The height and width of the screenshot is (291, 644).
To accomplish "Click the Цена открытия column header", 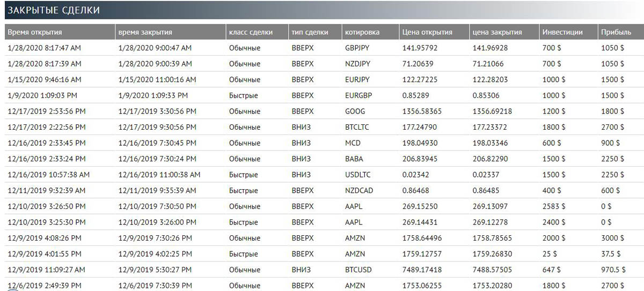I will click(x=434, y=32).
